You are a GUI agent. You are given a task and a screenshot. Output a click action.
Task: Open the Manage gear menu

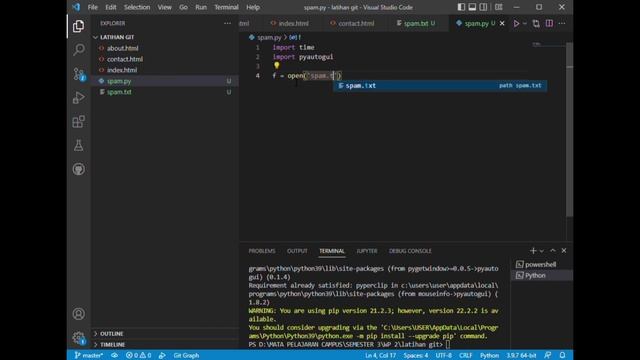tap(78, 338)
